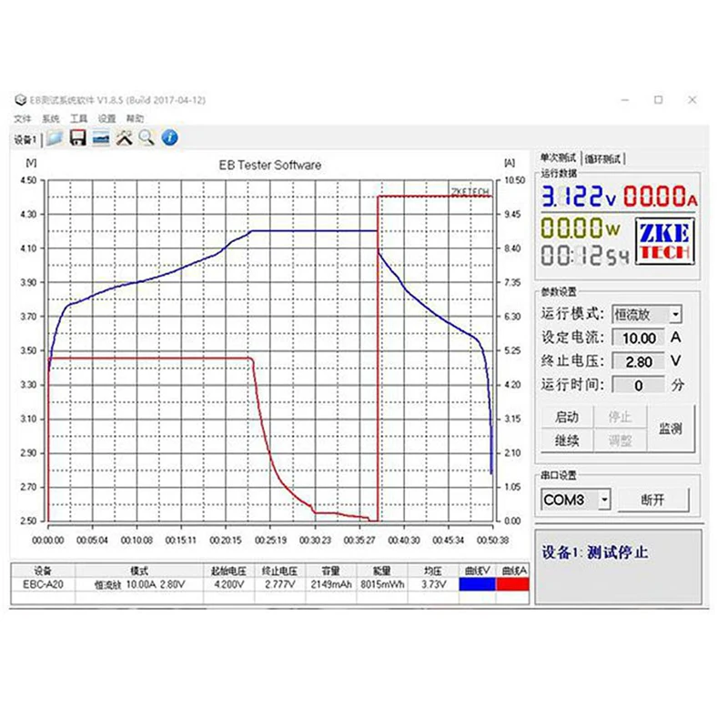The image size is (728, 728).
Task: Open the 系统 menu
Action: coord(51,119)
